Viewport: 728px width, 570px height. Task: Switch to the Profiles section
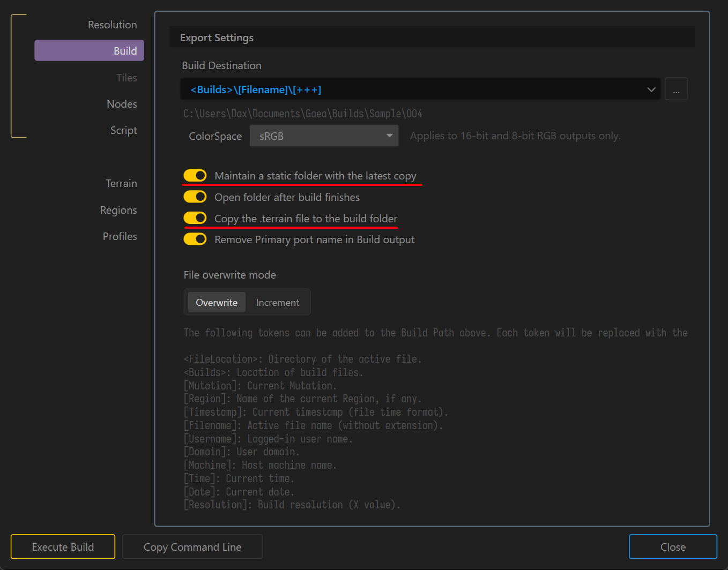tap(120, 236)
